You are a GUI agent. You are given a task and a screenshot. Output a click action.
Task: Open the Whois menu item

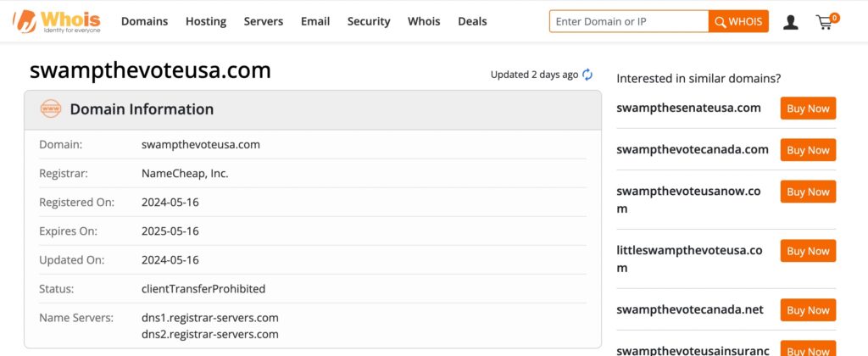(424, 21)
